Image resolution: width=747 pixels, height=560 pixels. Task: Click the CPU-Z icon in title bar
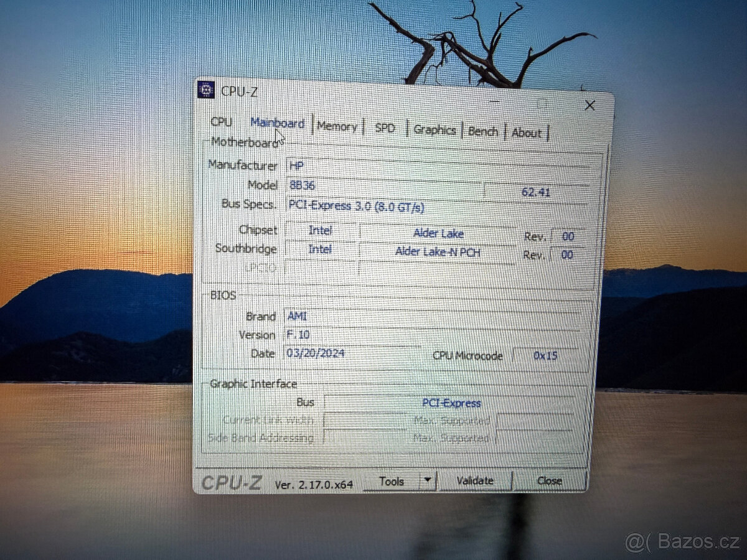pyautogui.click(x=206, y=90)
